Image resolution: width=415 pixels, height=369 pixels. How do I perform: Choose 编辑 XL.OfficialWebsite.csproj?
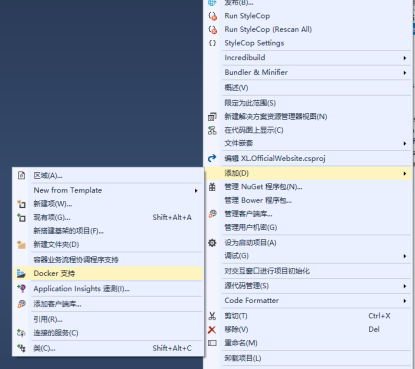pyautogui.click(x=275, y=158)
